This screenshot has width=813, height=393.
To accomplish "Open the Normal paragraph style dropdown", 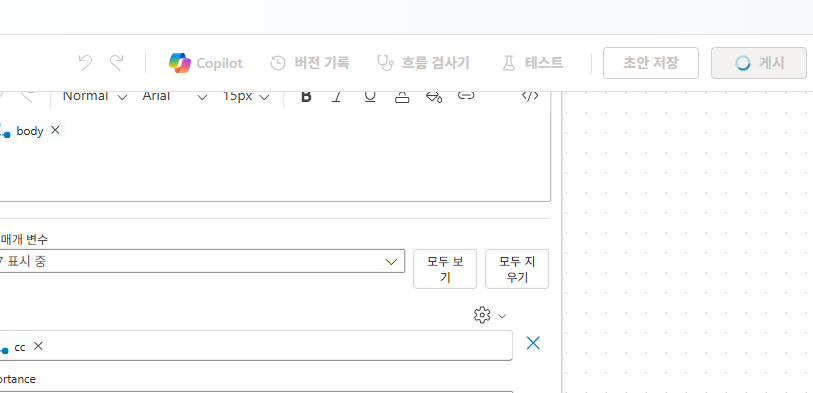I will [95, 97].
